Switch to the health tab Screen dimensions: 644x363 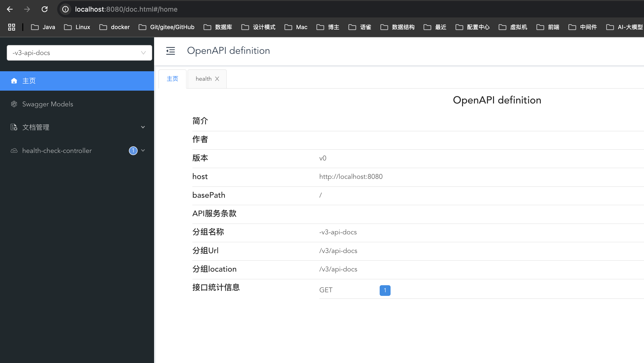coord(203,79)
